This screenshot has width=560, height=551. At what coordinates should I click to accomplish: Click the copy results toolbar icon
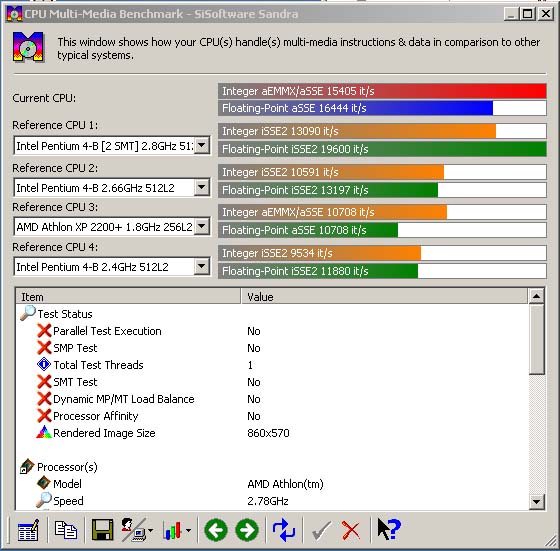tap(66, 529)
